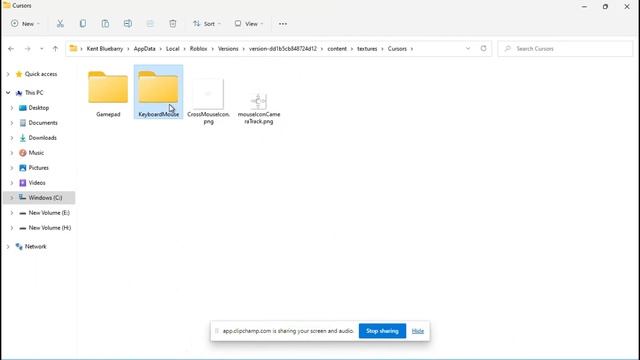Viewport: 640px width, 360px height.
Task: Expand Videos tree node
Action: [x=12, y=183]
